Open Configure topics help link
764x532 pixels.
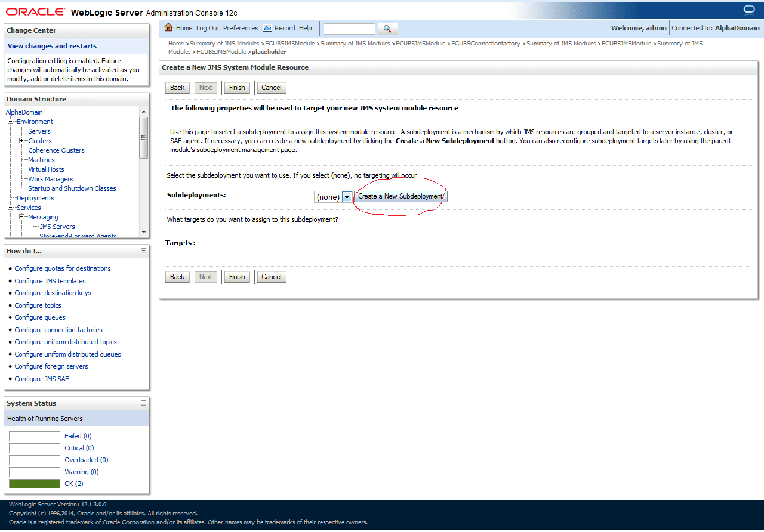[x=38, y=305]
